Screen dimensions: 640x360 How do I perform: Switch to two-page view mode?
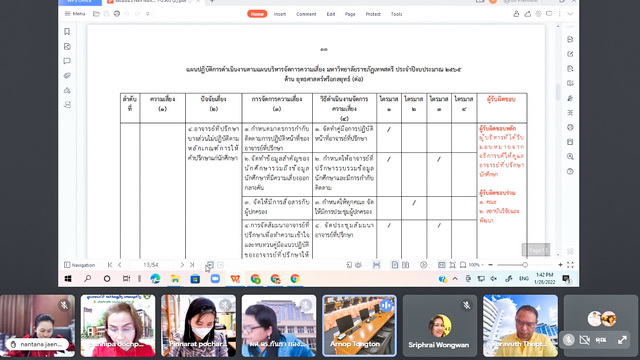(x=405, y=265)
